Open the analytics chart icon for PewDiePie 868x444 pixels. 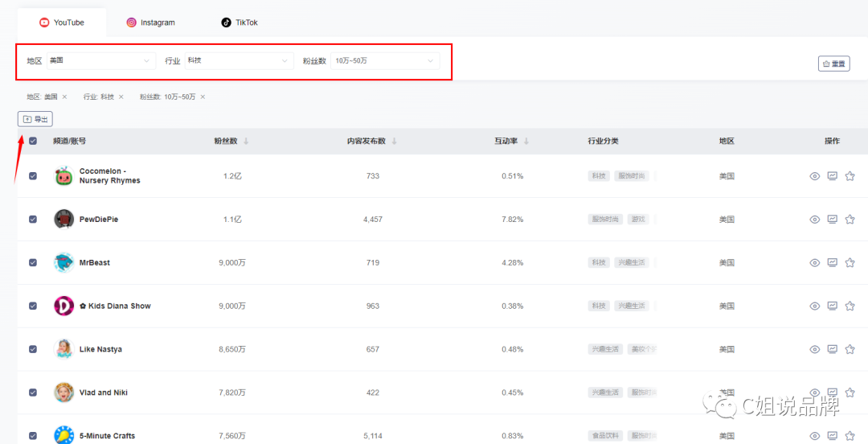[832, 220]
